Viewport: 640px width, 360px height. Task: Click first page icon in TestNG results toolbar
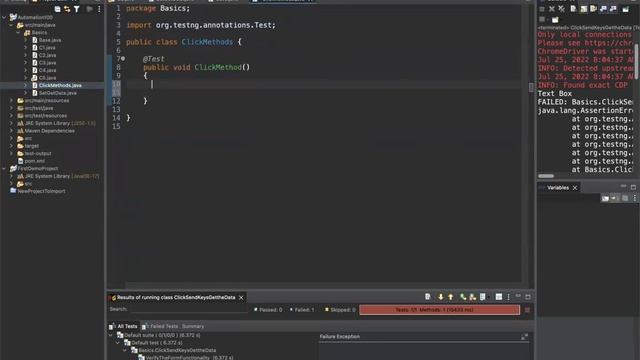pyautogui.click(x=428, y=297)
